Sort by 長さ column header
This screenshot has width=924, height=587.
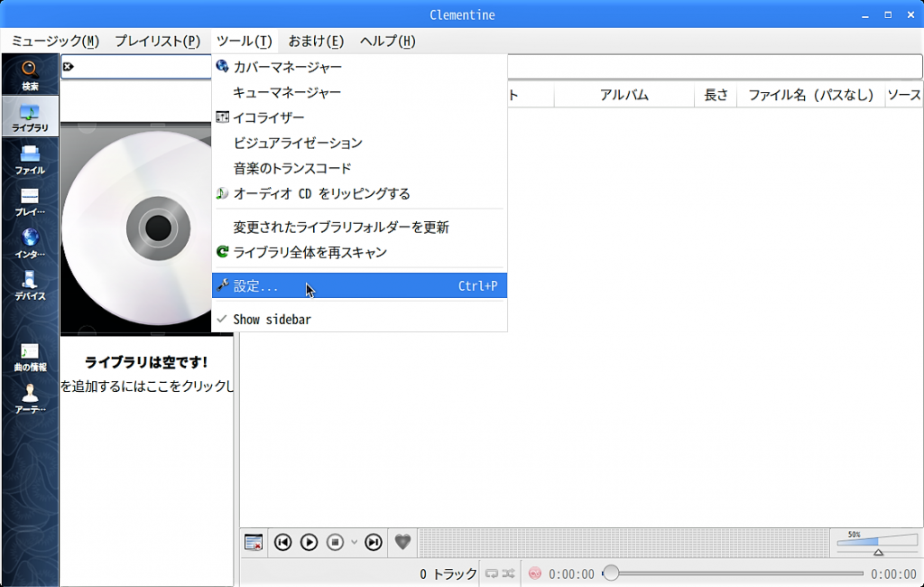(716, 95)
